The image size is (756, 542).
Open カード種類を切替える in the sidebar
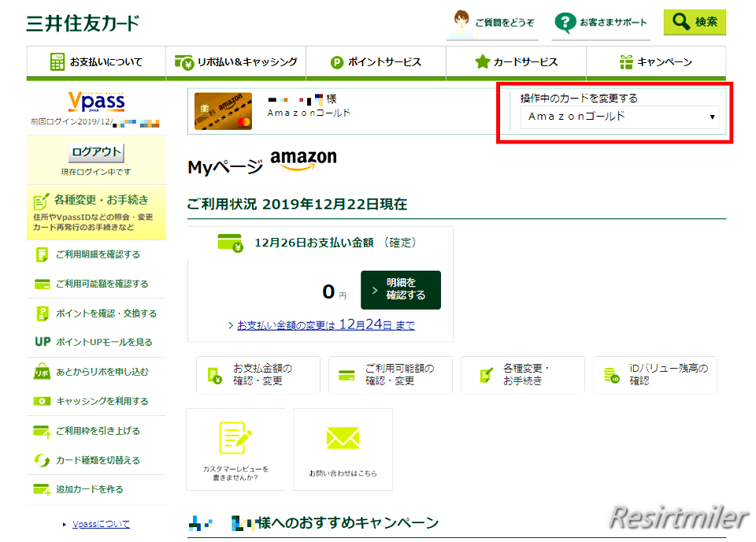[96, 461]
